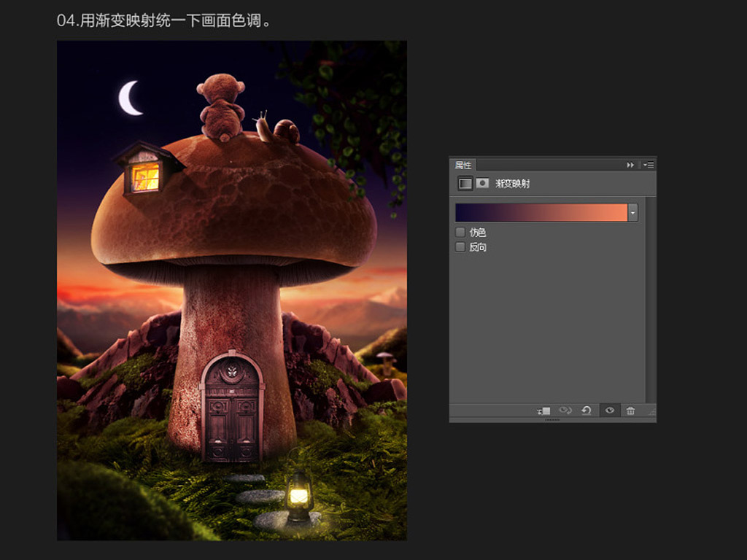Clip adjustment to layer below icon
The height and width of the screenshot is (560, 747).
click(x=543, y=411)
